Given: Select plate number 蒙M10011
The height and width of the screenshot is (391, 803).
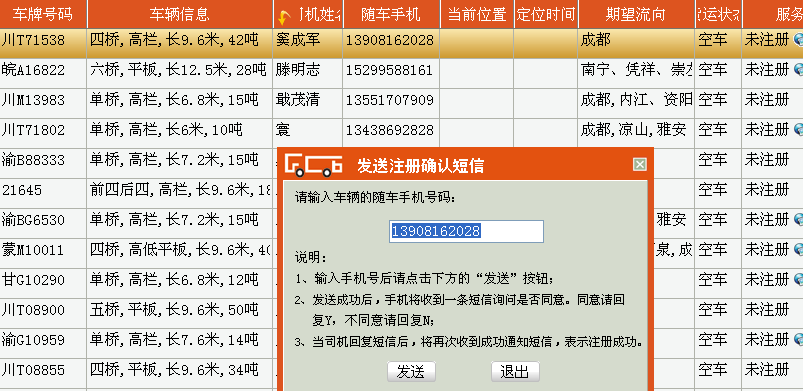Looking at the screenshot, I should (34, 251).
